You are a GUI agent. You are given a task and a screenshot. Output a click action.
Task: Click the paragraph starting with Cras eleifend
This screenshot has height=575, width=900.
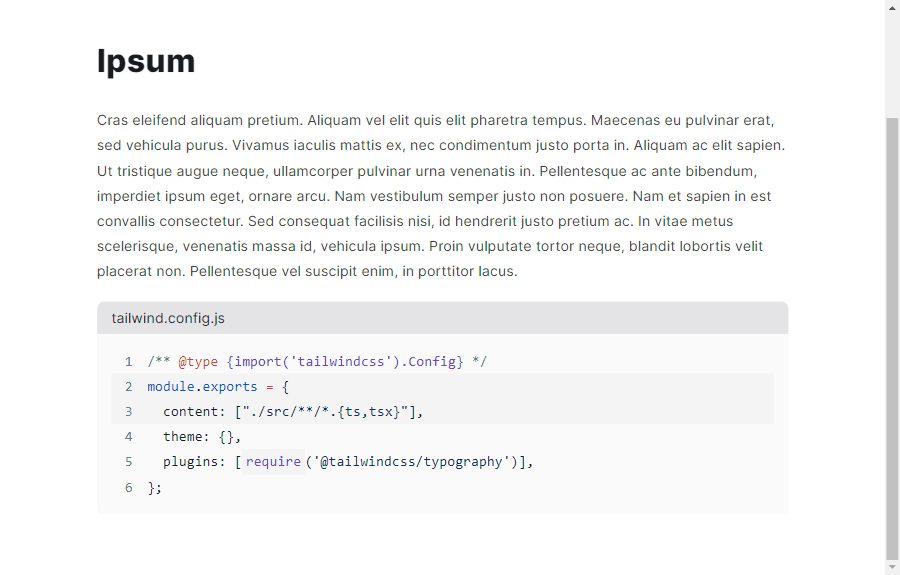coord(441,196)
